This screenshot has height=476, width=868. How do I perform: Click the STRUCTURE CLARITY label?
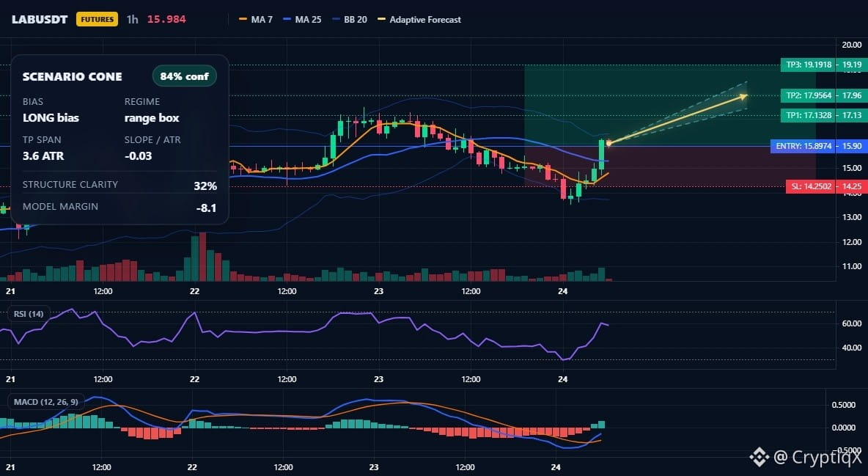(x=70, y=185)
